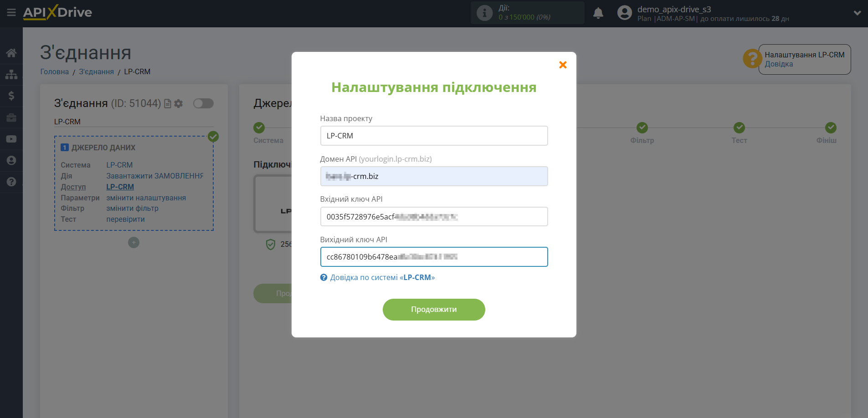Open the connections sitemap sidebar icon
This screenshot has width=868, height=418.
pyautogui.click(x=11, y=74)
